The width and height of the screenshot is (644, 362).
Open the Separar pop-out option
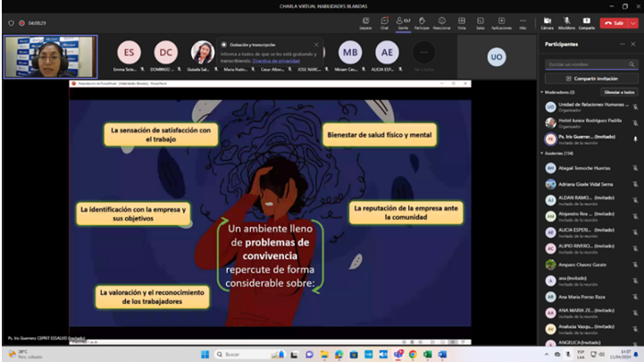pyautogui.click(x=365, y=23)
